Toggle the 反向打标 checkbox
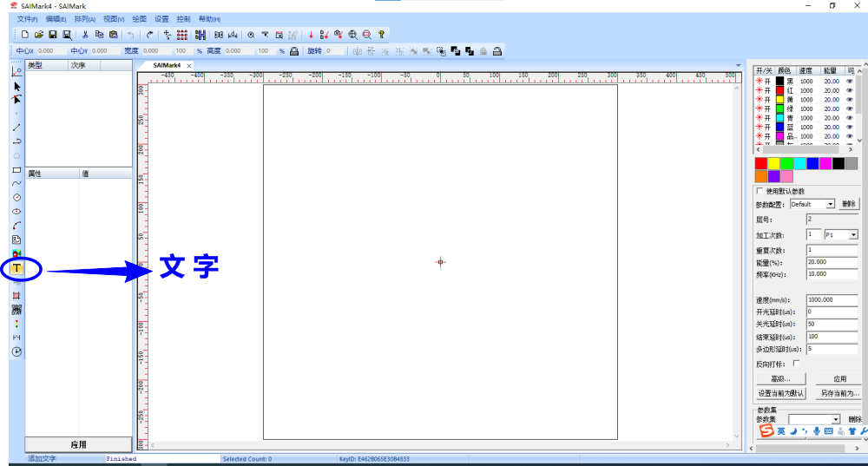 point(797,364)
